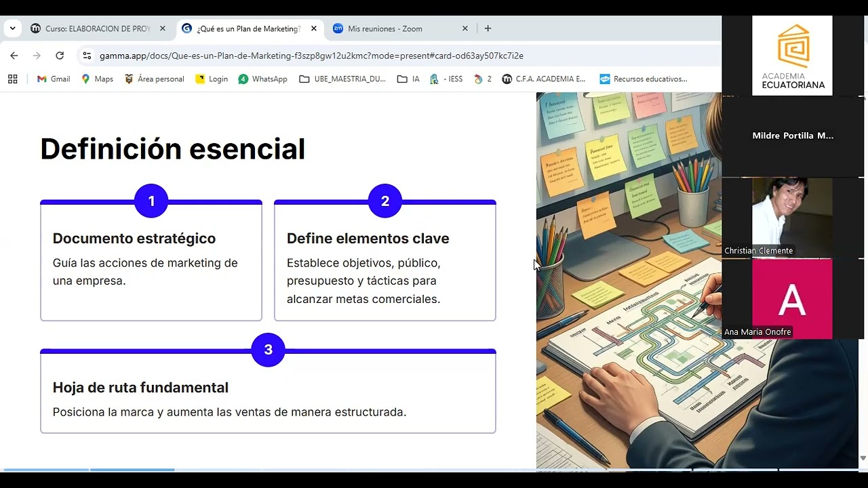This screenshot has height=488, width=868.
Task: Open the C.F.A. ACADEMIA E... bookmark
Action: pyautogui.click(x=544, y=79)
